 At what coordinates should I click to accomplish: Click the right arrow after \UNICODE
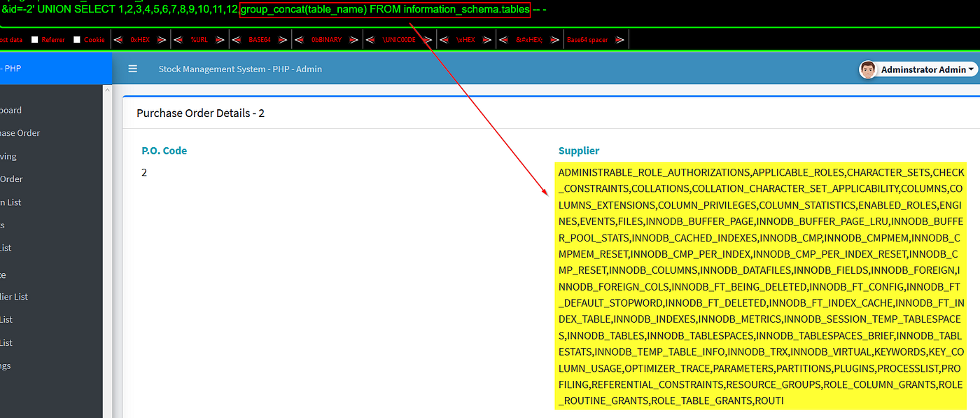pos(427,40)
